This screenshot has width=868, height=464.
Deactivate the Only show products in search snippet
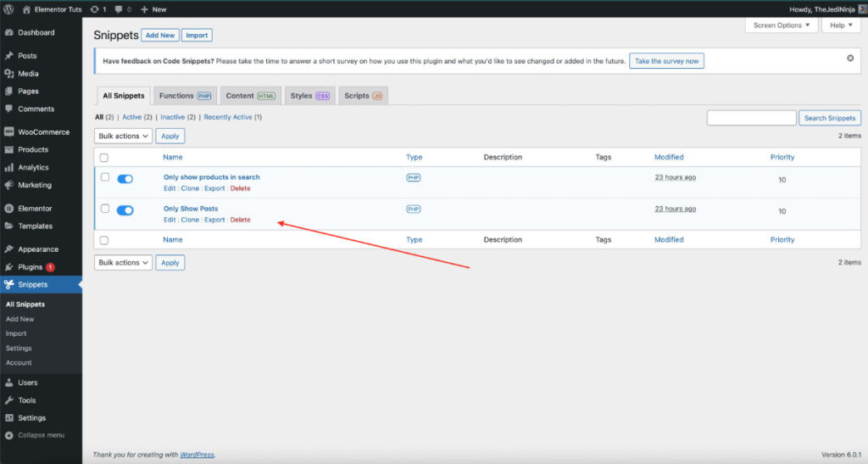pos(125,179)
